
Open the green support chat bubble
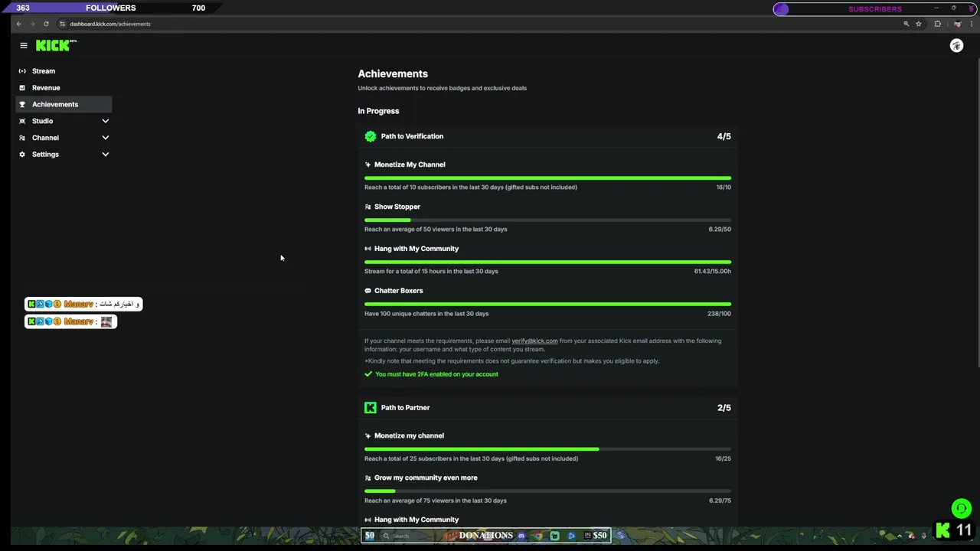pos(962,508)
